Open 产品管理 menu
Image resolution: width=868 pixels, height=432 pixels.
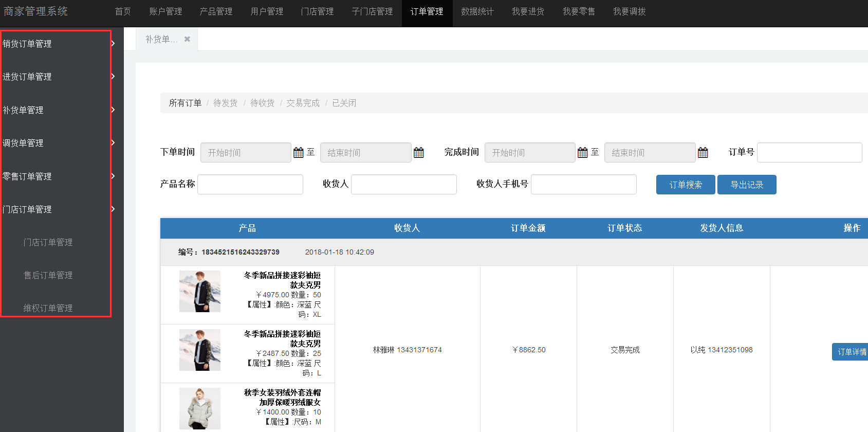click(216, 11)
